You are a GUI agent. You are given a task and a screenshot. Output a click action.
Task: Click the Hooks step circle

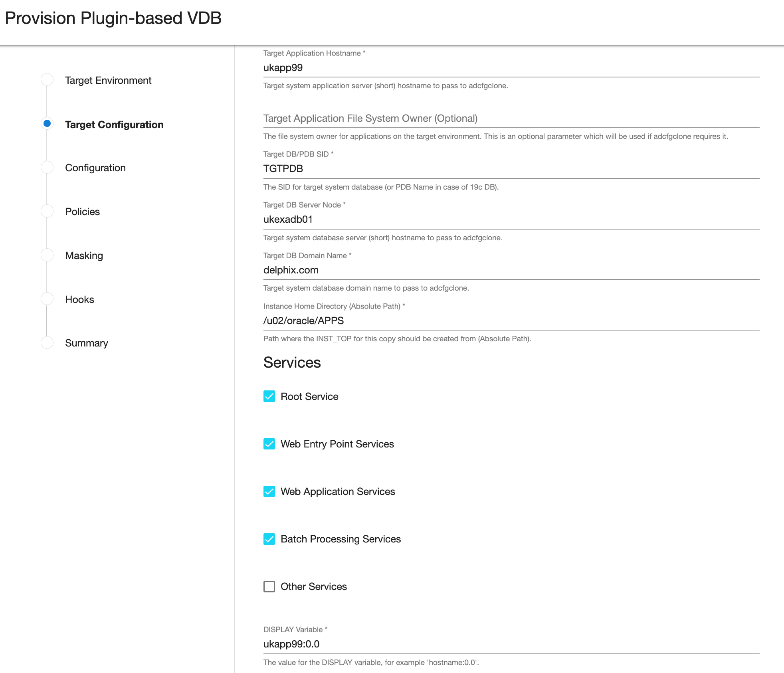coord(47,299)
